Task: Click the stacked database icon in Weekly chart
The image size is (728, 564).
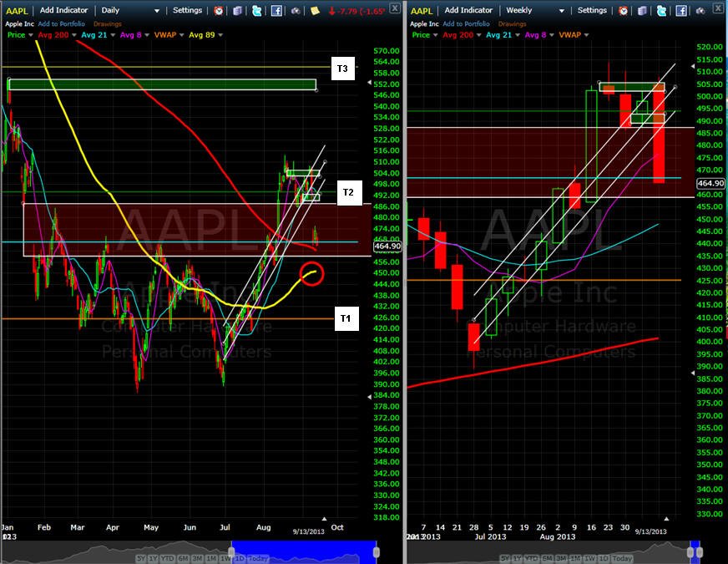Action: pyautogui.click(x=642, y=10)
